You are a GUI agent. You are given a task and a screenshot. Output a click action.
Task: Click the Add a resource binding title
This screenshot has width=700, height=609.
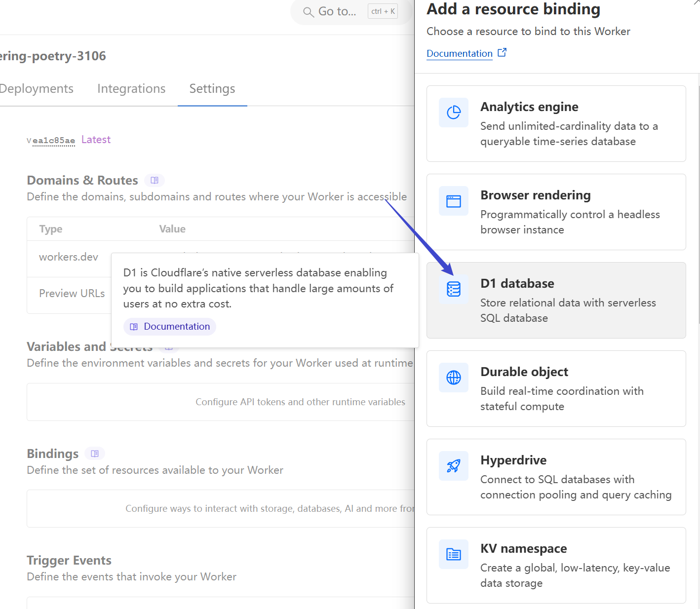tap(513, 9)
